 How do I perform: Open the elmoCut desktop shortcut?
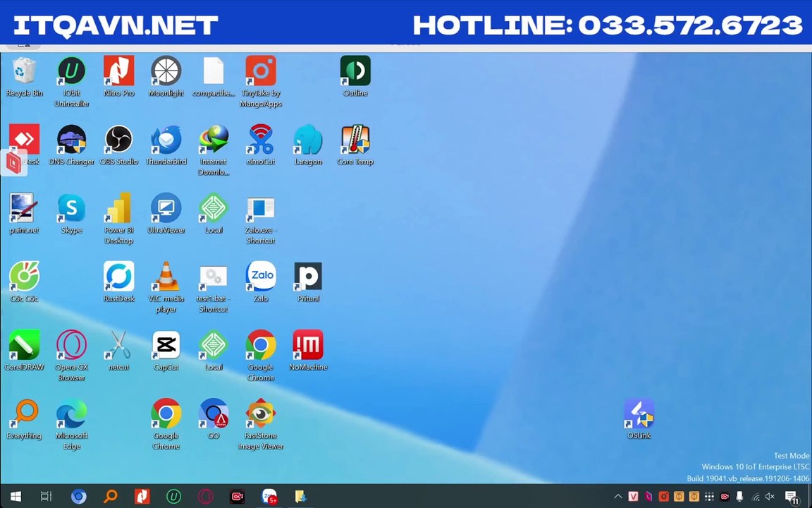(x=261, y=145)
